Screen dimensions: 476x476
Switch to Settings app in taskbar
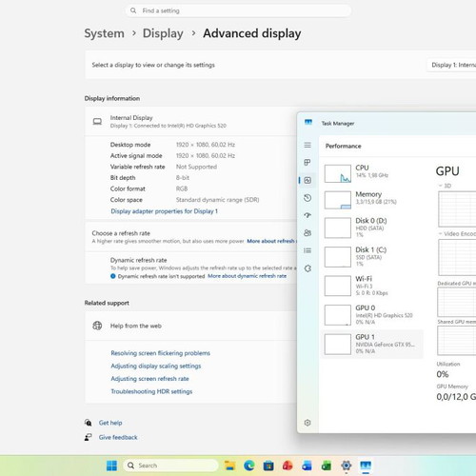[x=347, y=466]
